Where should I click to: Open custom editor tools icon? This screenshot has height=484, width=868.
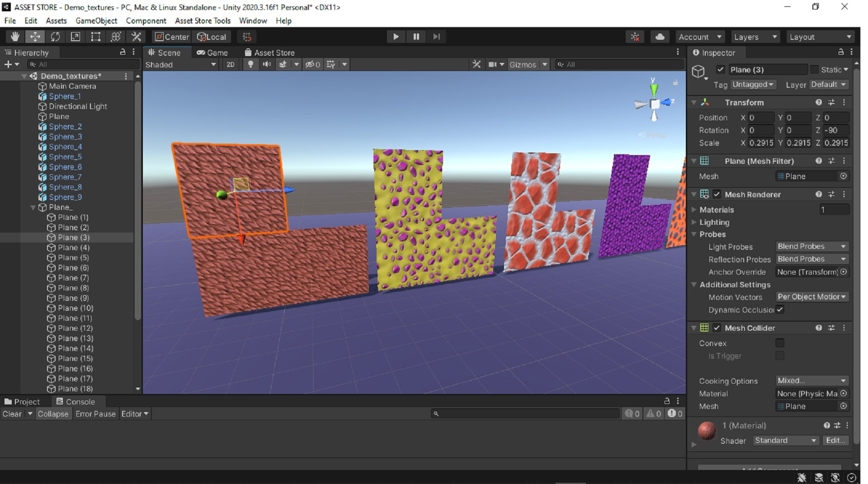point(136,37)
